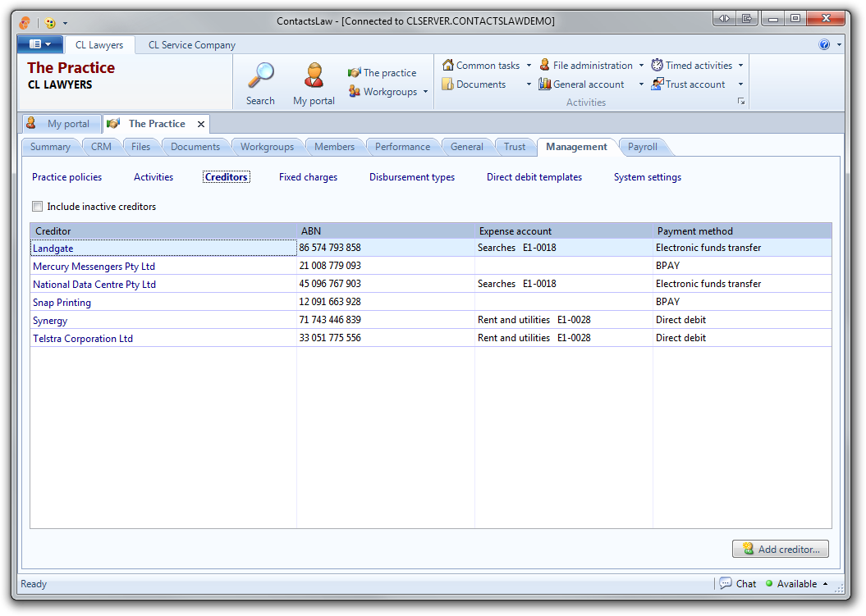This screenshot has height=616, width=866.
Task: Open the Members tab
Action: (x=335, y=147)
